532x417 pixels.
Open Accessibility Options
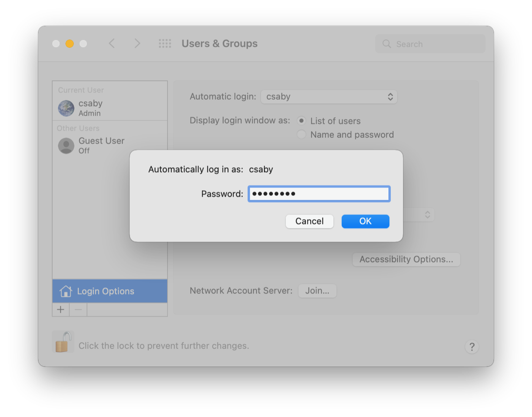point(406,259)
